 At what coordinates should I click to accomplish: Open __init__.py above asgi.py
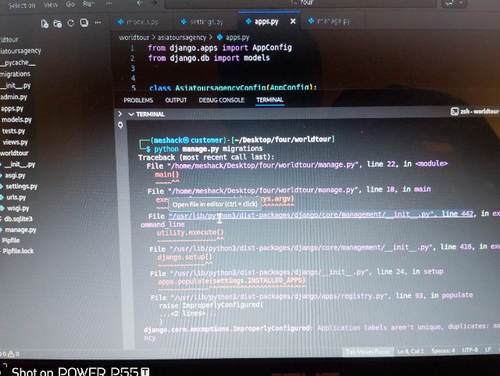19,164
